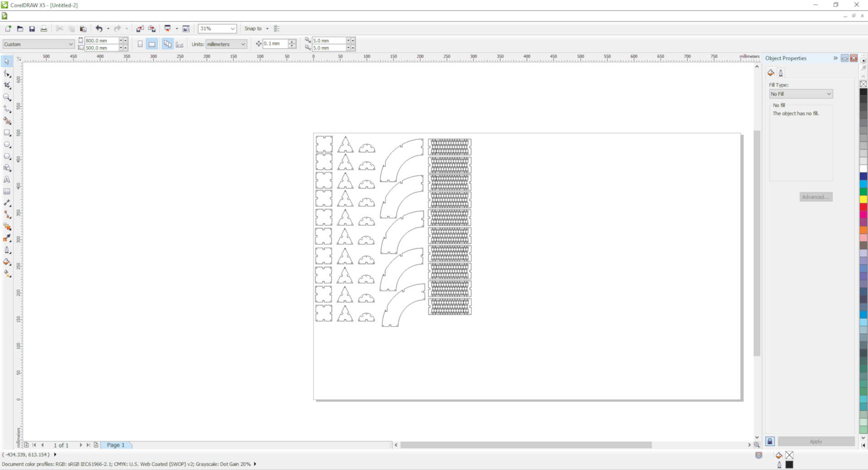Viewport: 868px width, 470px height.
Task: Select the Polygon tool
Action: tap(7, 156)
